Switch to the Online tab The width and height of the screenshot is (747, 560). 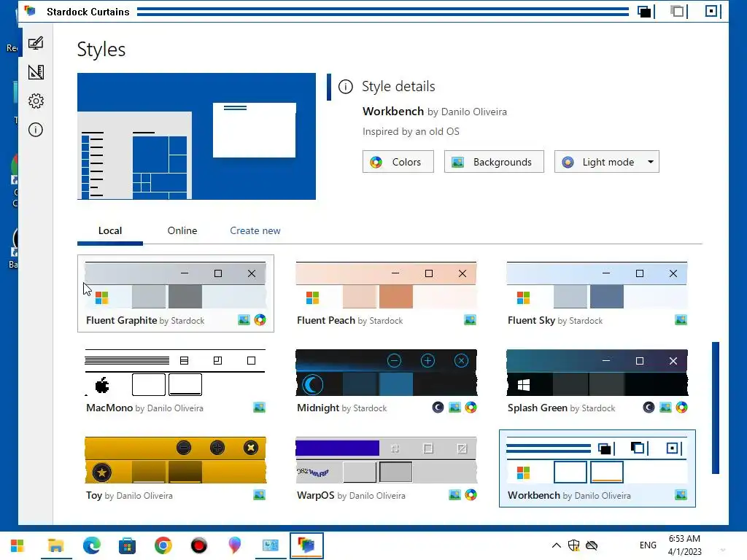coord(182,231)
